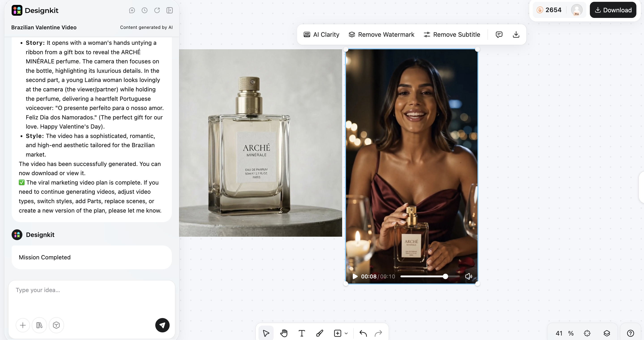Image resolution: width=644 pixels, height=340 pixels.
Task: Click the crosshair fit-to-view icon
Action: 587,333
